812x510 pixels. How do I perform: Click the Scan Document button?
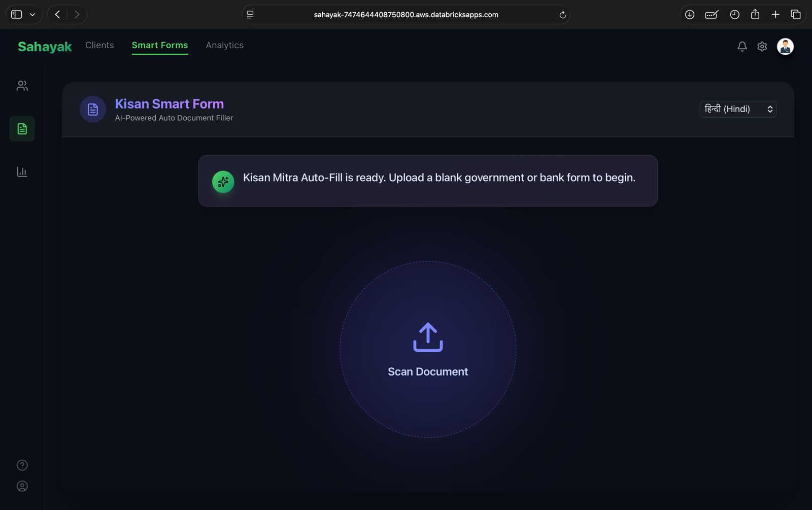pos(428,349)
